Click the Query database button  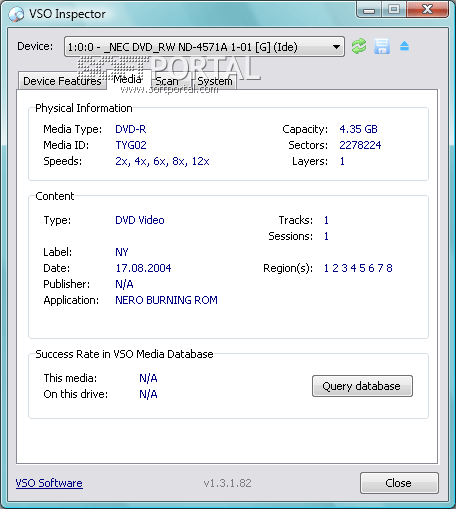click(x=362, y=386)
